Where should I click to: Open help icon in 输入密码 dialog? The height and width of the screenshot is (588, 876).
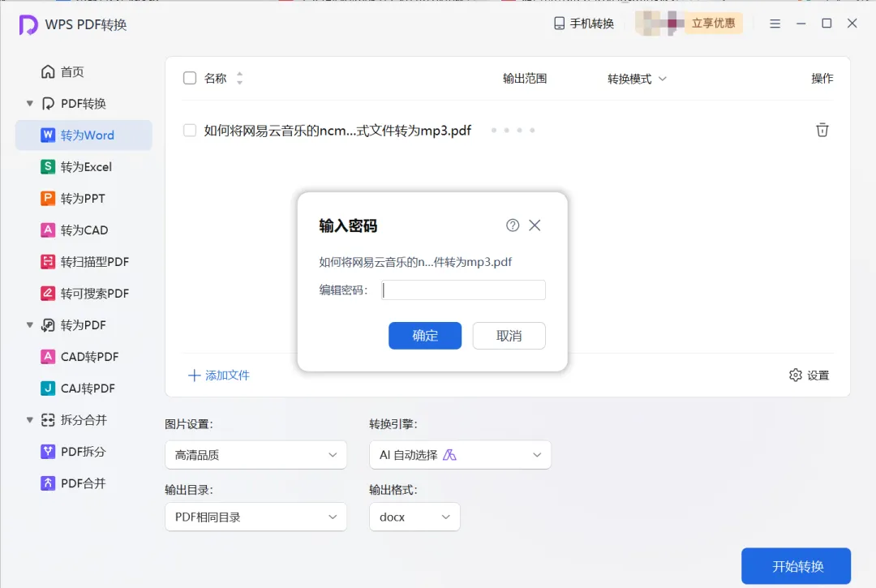pos(513,225)
